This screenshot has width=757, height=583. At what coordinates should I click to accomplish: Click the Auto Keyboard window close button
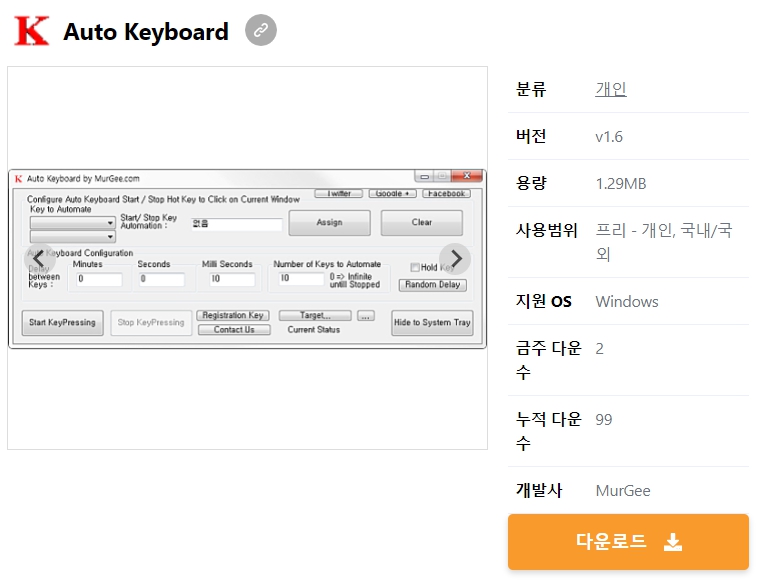coord(466,176)
